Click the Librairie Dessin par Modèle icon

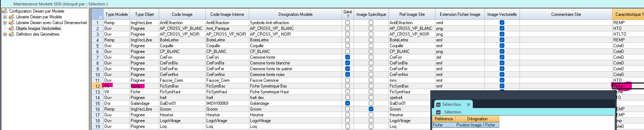(12, 17)
